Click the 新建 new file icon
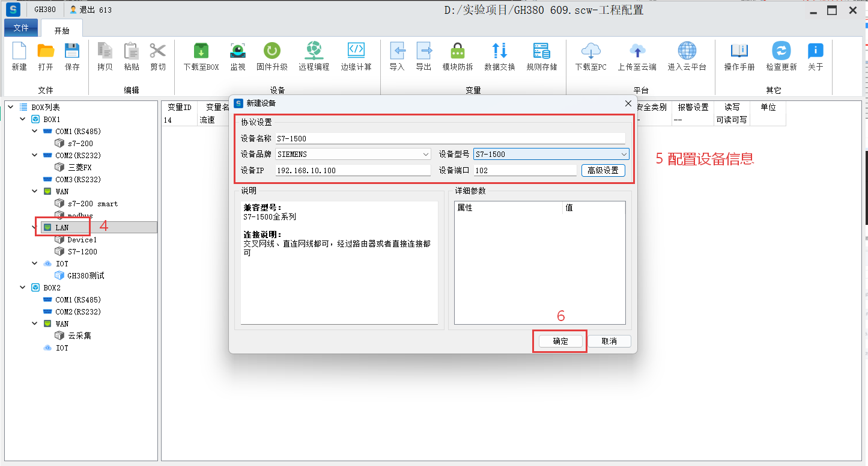 click(19, 52)
